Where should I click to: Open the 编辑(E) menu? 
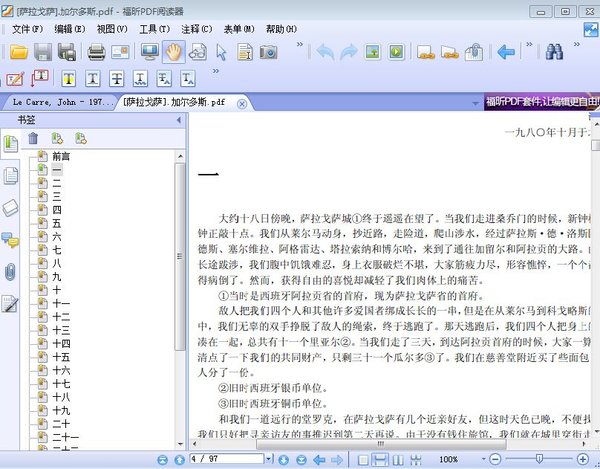pos(70,29)
